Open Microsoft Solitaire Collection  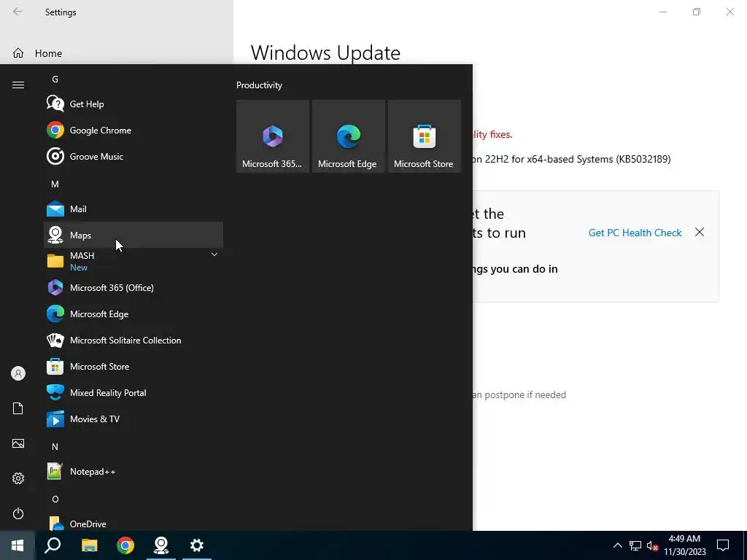tap(133, 340)
